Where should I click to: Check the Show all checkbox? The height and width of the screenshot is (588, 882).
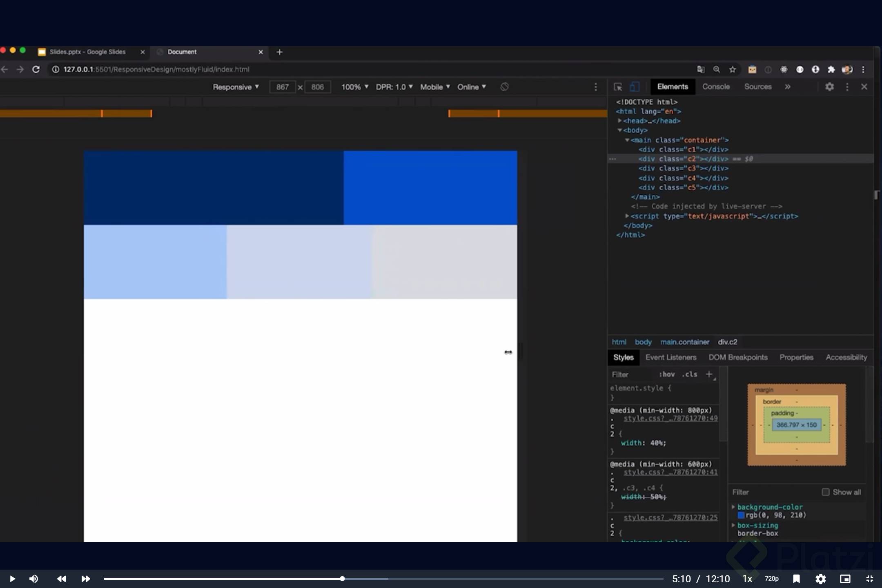pyautogui.click(x=826, y=492)
